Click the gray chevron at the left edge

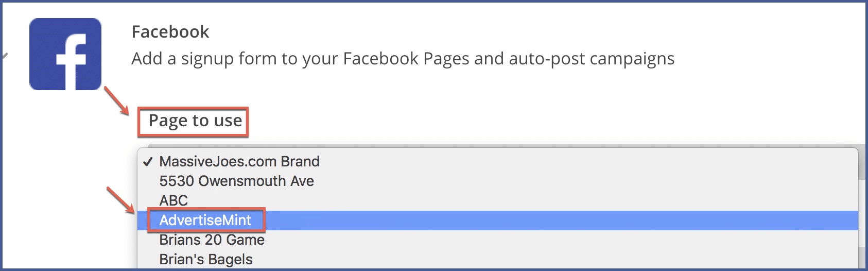coord(4,55)
